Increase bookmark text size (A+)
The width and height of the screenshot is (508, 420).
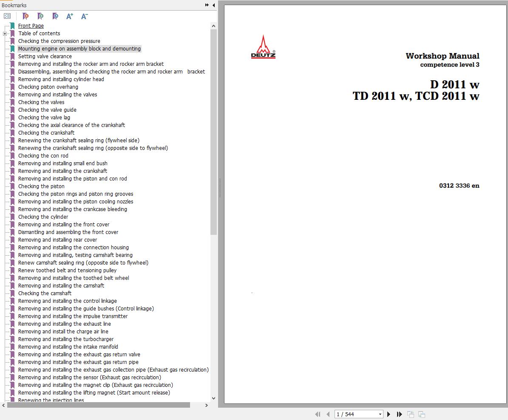(x=70, y=16)
